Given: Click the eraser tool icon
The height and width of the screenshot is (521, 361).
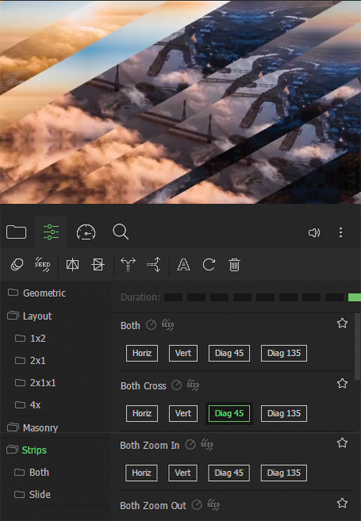Looking at the screenshot, I should tap(17, 265).
